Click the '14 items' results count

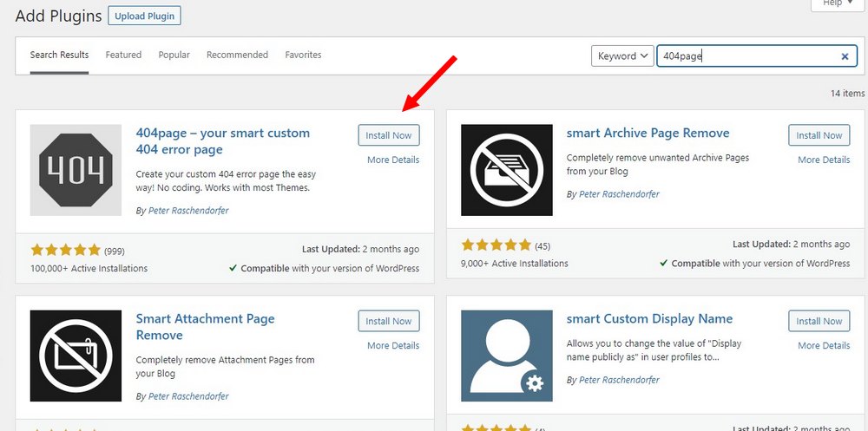pyautogui.click(x=847, y=94)
